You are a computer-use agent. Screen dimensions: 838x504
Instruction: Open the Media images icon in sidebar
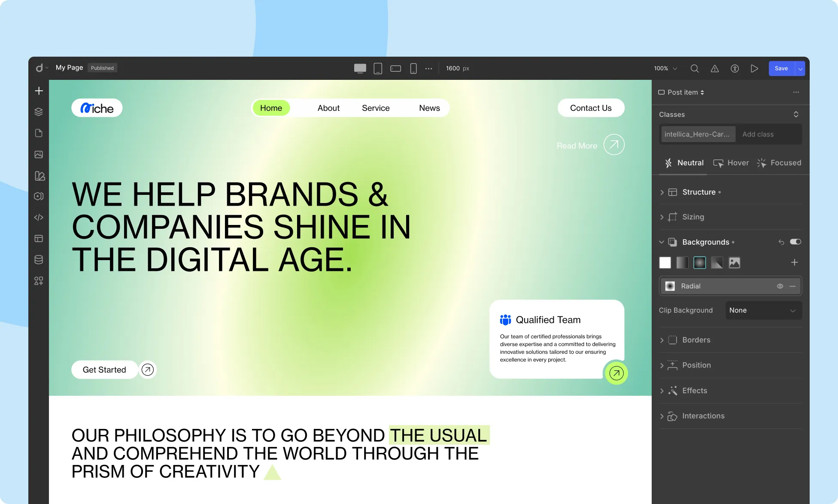(x=39, y=155)
